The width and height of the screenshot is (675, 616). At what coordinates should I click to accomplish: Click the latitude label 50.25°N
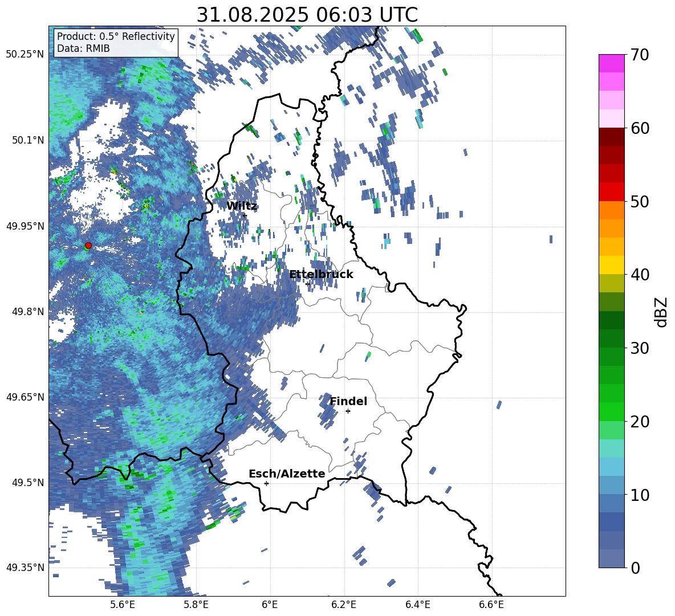tap(25, 55)
